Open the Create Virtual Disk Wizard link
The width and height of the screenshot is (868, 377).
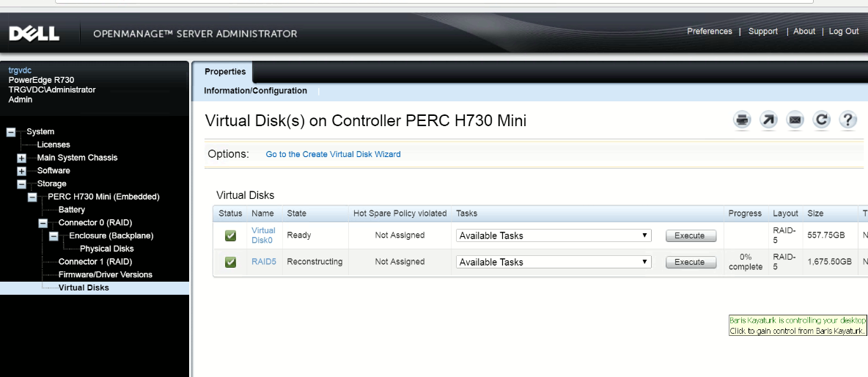[333, 154]
